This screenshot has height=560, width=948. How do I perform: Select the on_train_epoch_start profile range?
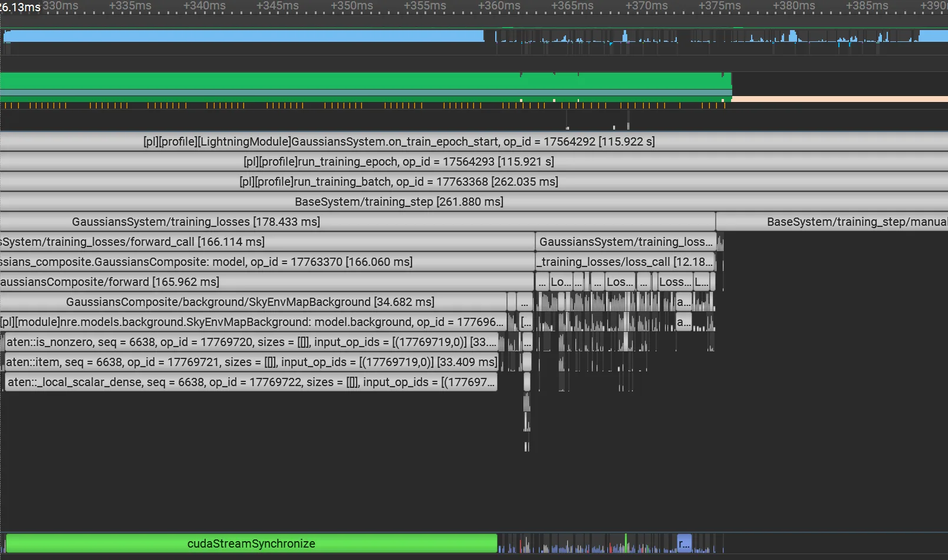[x=474, y=141]
